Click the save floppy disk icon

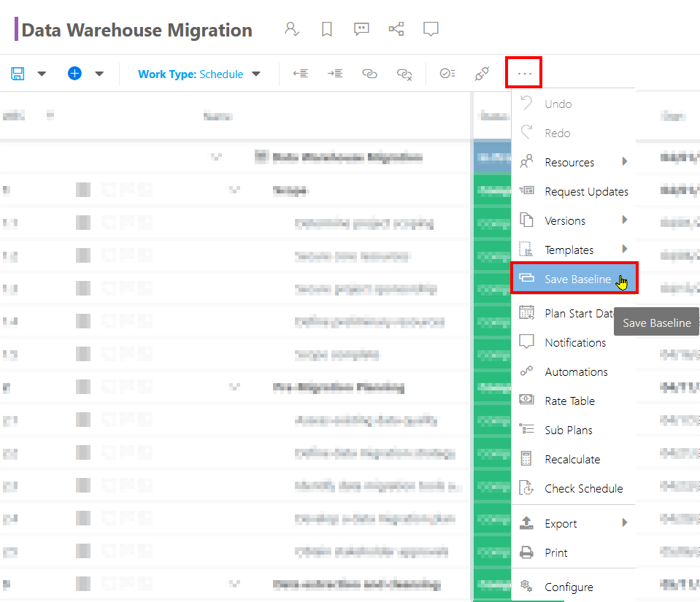18,74
